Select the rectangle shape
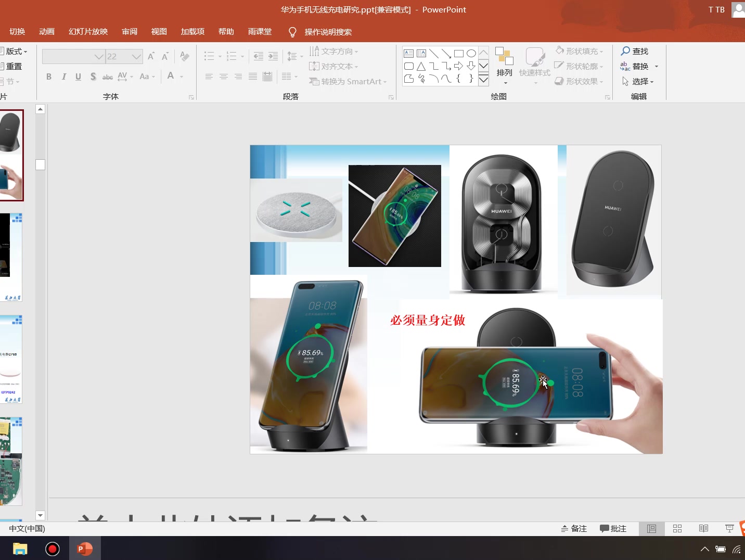Image resolution: width=745 pixels, height=560 pixels. point(459,54)
